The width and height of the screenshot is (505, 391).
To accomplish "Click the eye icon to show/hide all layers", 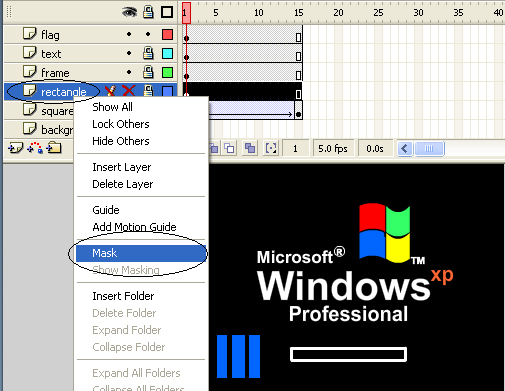I will [129, 12].
